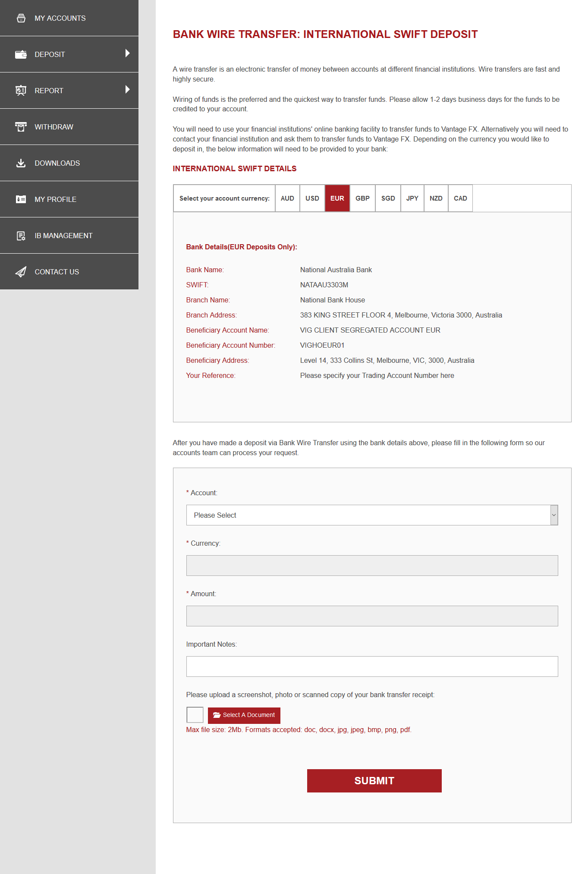Click the Contact Us paper plane icon

(21, 272)
